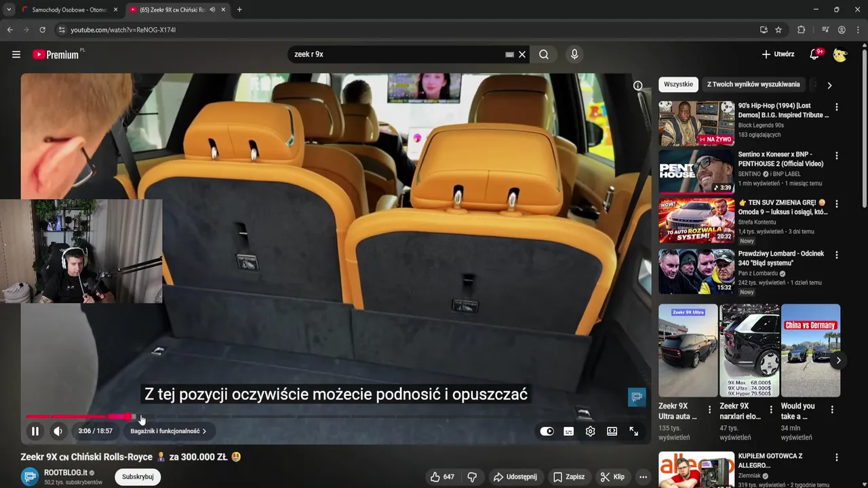Open the PENTHOUSE 2 video thumbnail
The width and height of the screenshot is (868, 488).
(x=696, y=171)
